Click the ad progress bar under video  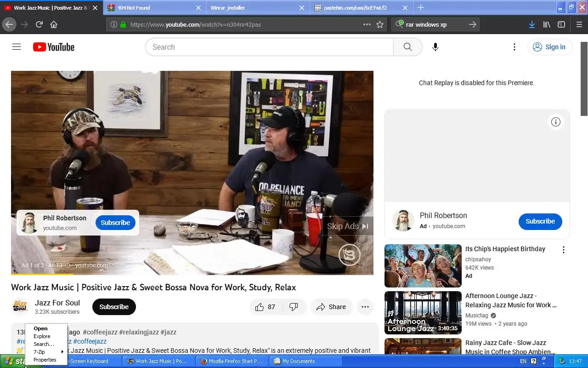[x=192, y=274]
